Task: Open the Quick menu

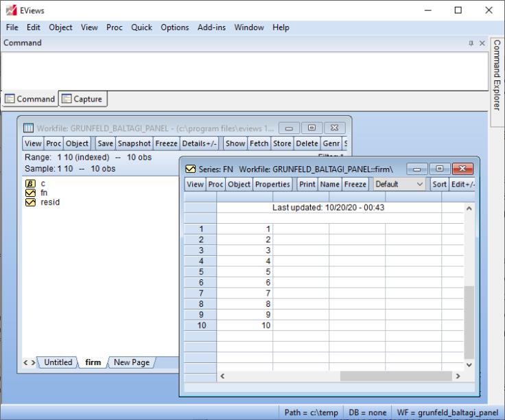Action: (x=141, y=27)
